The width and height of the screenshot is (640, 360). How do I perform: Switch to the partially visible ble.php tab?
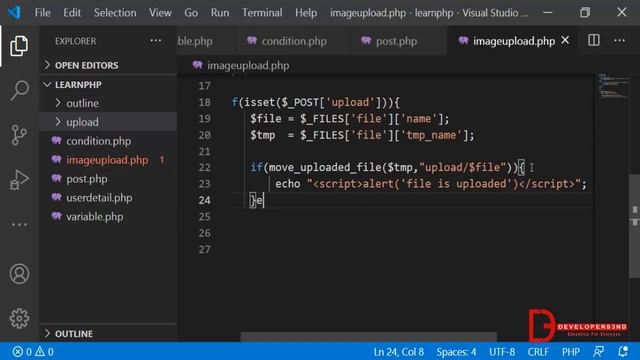tap(206, 41)
